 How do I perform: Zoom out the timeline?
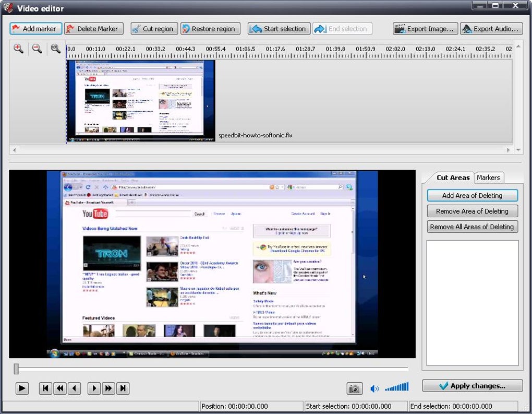tap(37, 49)
